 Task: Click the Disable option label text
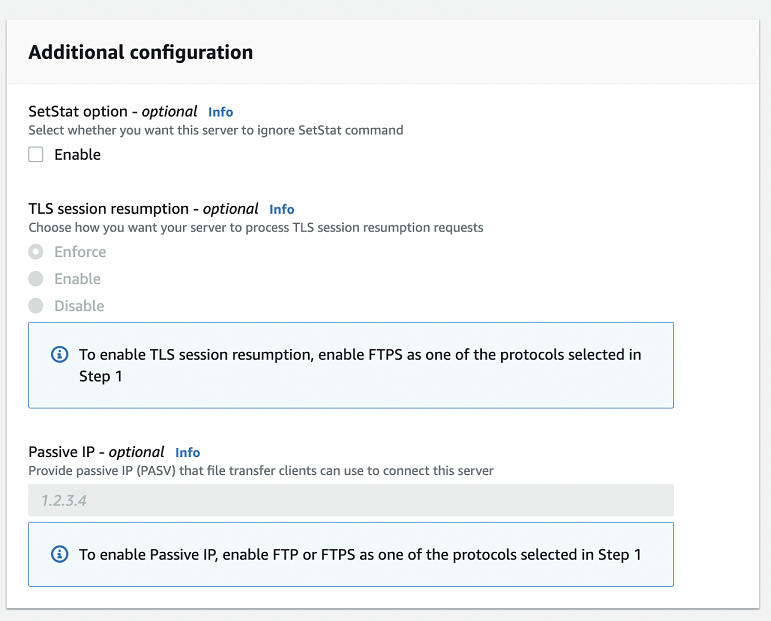coord(79,306)
